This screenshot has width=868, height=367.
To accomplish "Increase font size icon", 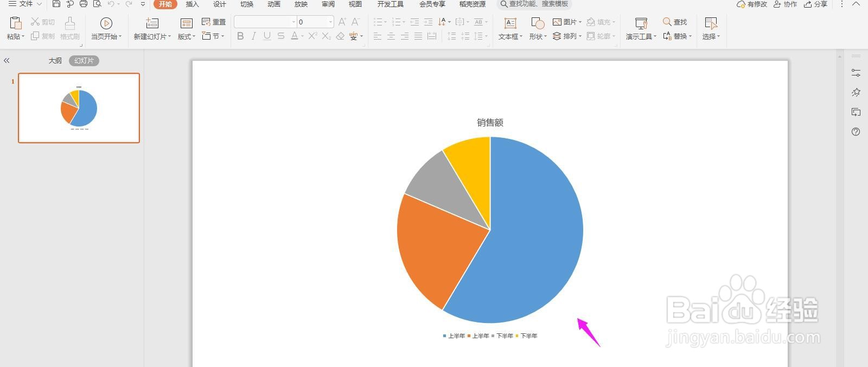I will (342, 22).
